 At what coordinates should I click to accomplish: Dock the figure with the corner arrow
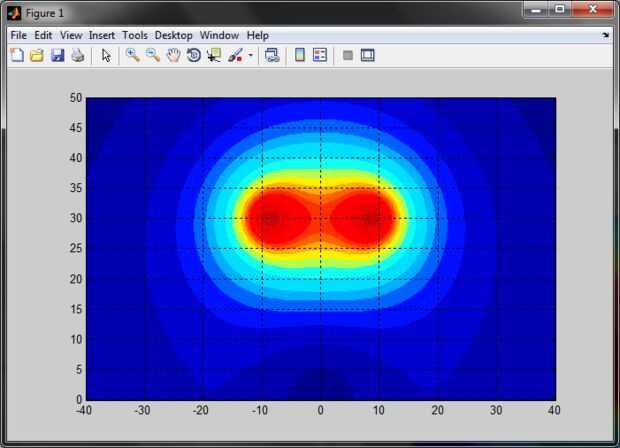pyautogui.click(x=605, y=36)
